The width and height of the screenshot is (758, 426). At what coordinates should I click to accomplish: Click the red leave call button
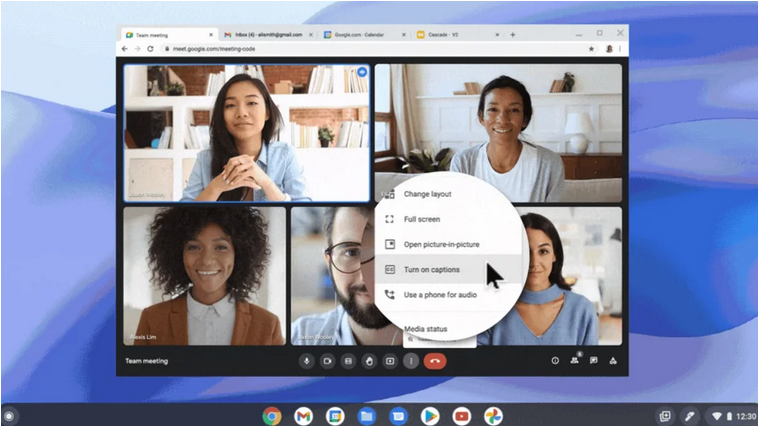point(435,361)
